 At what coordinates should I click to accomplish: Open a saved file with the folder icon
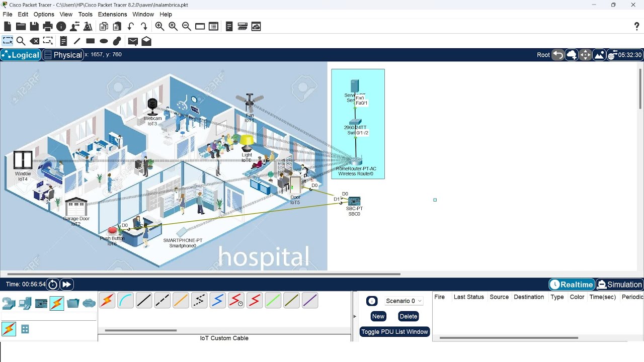pos(21,27)
